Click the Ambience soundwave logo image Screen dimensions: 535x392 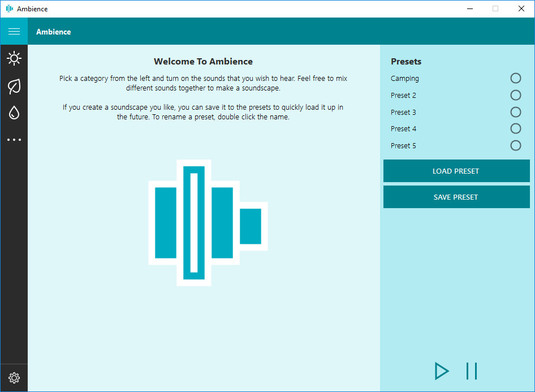pos(208,223)
